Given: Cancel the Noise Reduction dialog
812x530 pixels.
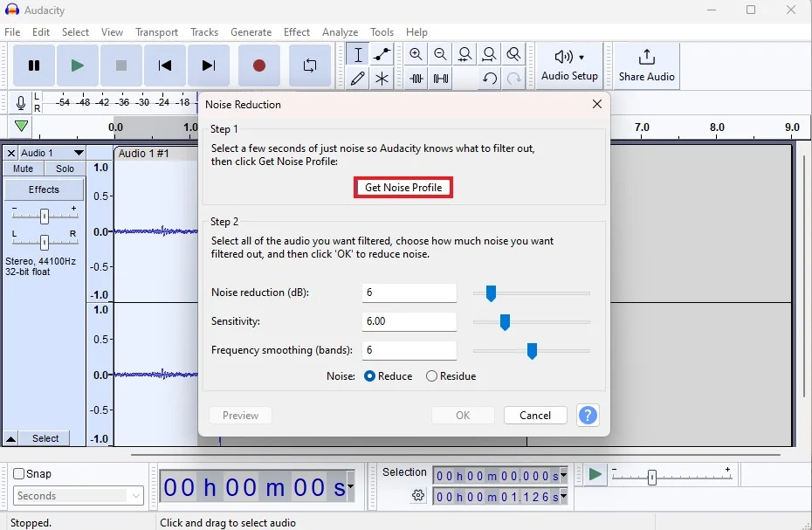Looking at the screenshot, I should coord(535,416).
